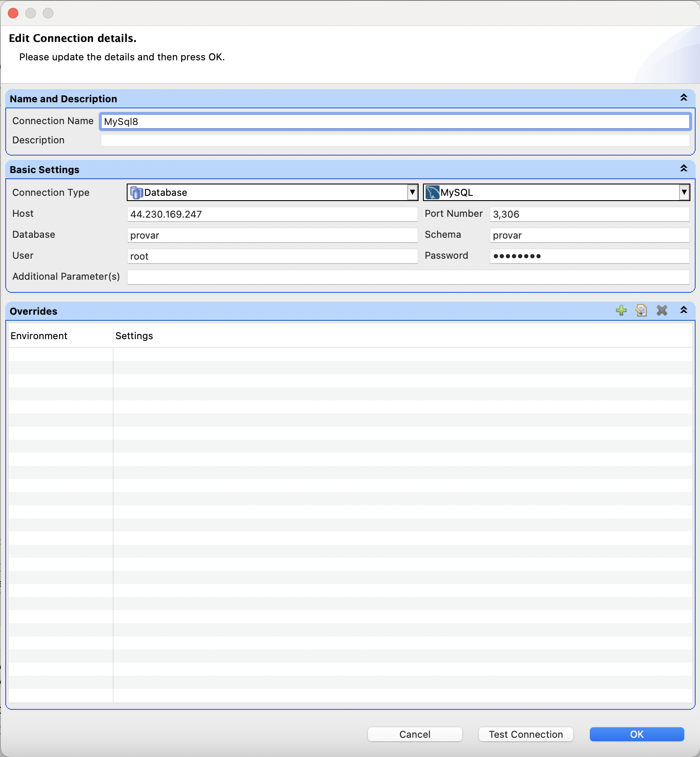The height and width of the screenshot is (757, 700).
Task: Click the Password field with hidden dots
Action: pyautogui.click(x=589, y=256)
